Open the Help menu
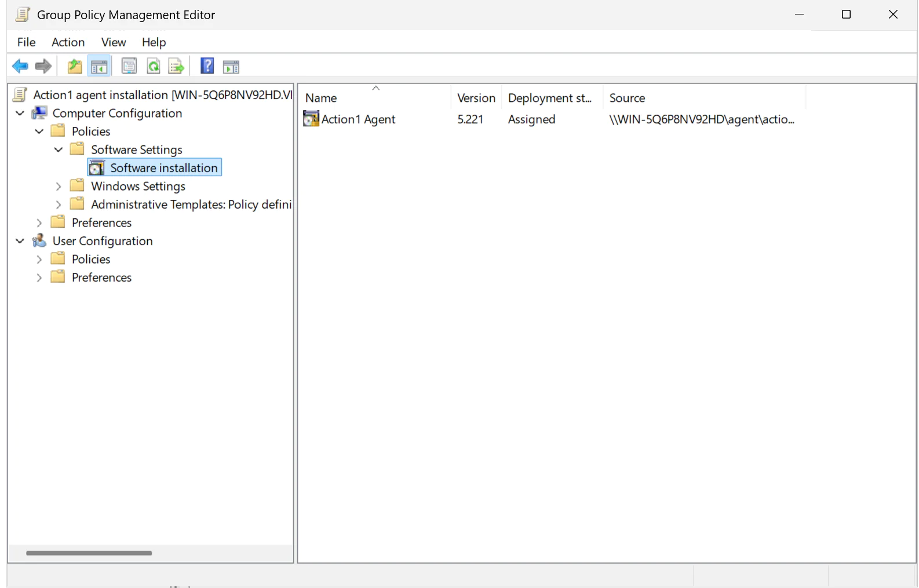The width and height of the screenshot is (919, 588). point(154,42)
